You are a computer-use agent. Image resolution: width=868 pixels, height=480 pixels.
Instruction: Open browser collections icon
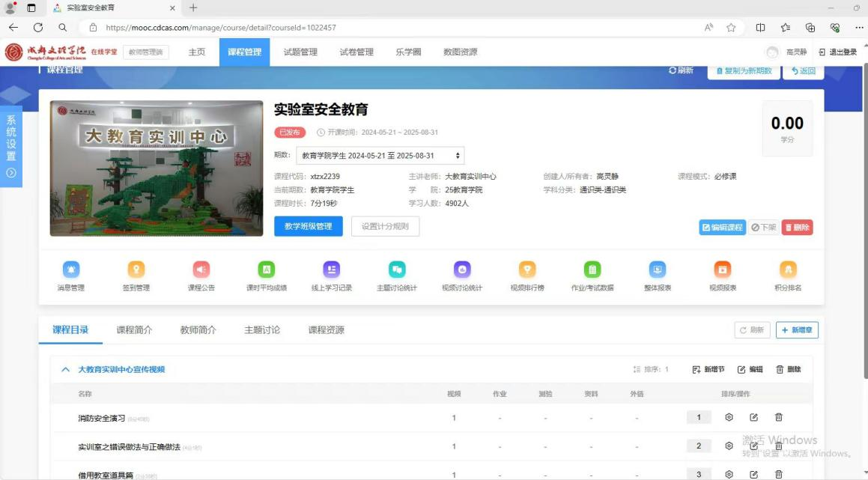point(810,28)
